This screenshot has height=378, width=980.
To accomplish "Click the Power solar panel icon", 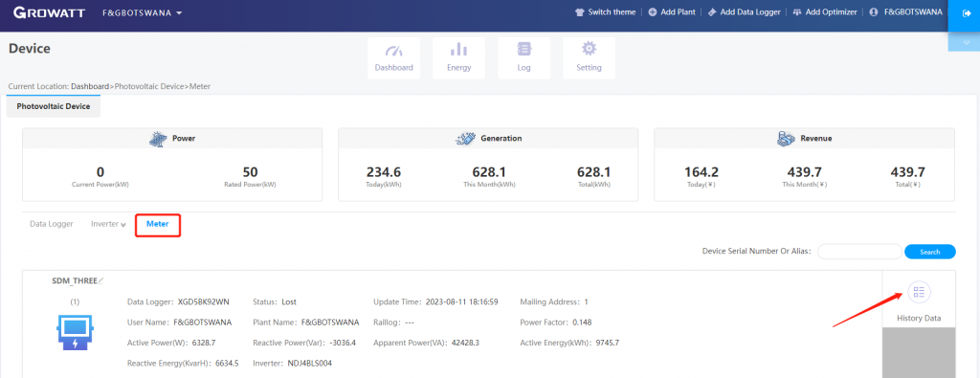I will 158,139.
